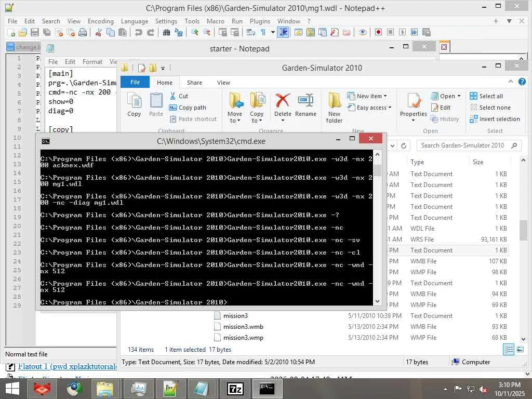This screenshot has height=399, width=532.
Task: Click the red Delete icon in Explorer ribbon
Action: coord(283,101)
